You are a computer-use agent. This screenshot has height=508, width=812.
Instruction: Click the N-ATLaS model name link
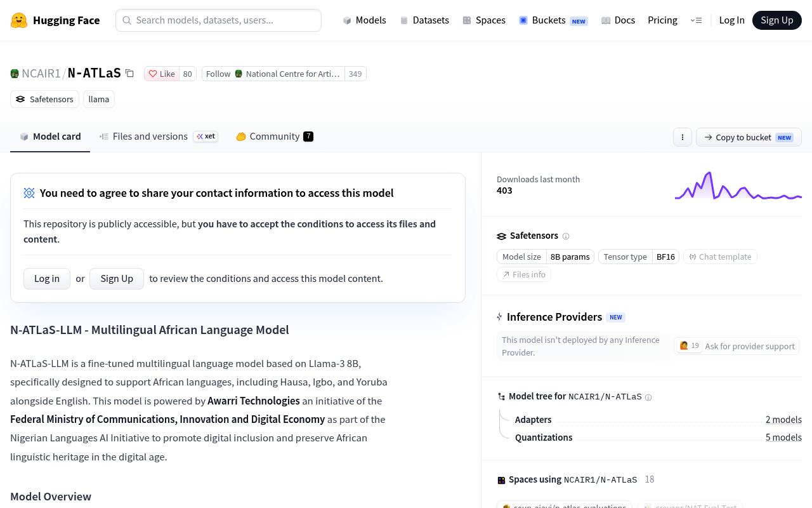[x=95, y=74]
